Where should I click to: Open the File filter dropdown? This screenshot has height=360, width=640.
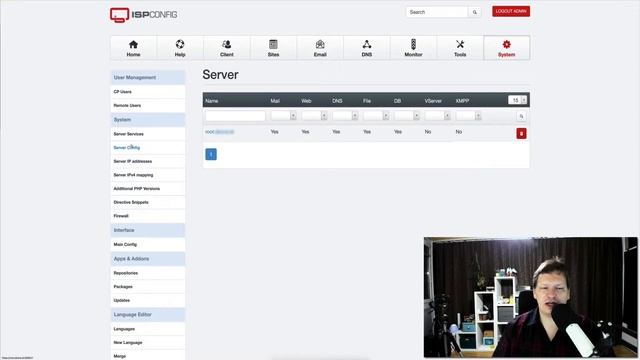click(x=376, y=116)
